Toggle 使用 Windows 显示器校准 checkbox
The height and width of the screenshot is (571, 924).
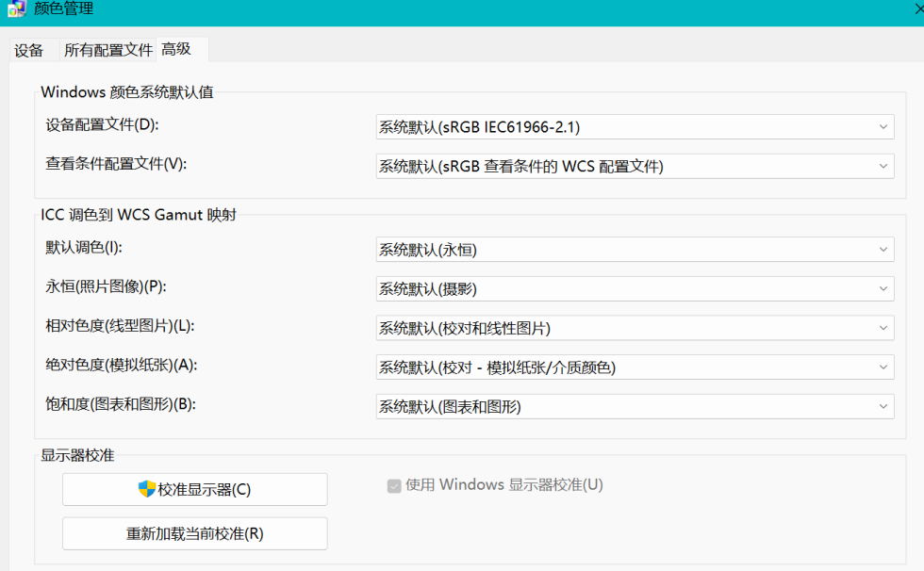394,486
